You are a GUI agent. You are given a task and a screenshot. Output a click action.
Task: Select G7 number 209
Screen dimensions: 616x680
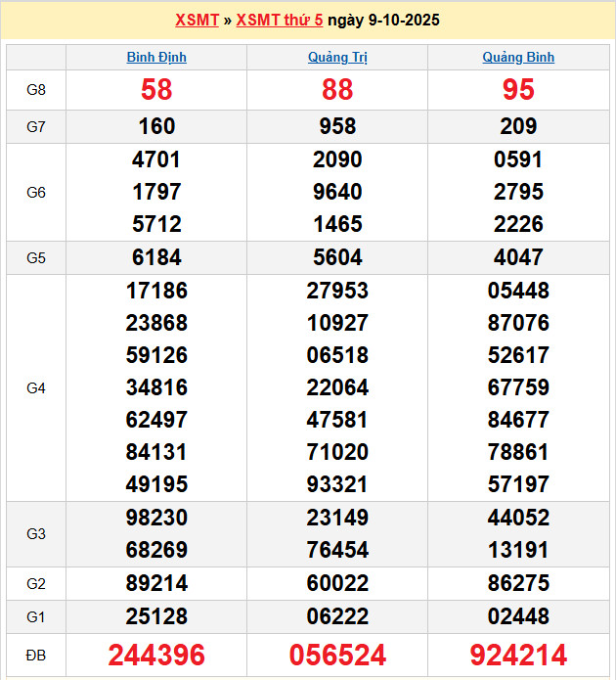(x=518, y=126)
